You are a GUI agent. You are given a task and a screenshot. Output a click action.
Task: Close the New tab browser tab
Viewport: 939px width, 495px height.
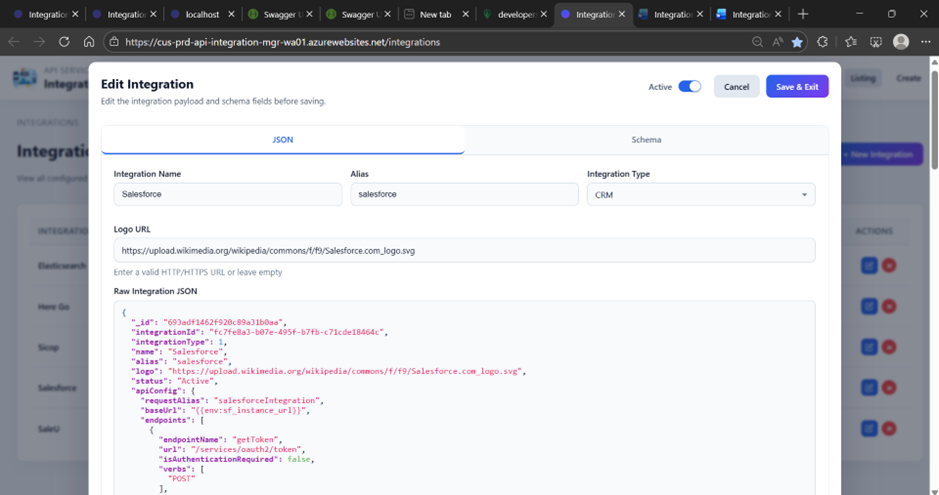pos(465,14)
